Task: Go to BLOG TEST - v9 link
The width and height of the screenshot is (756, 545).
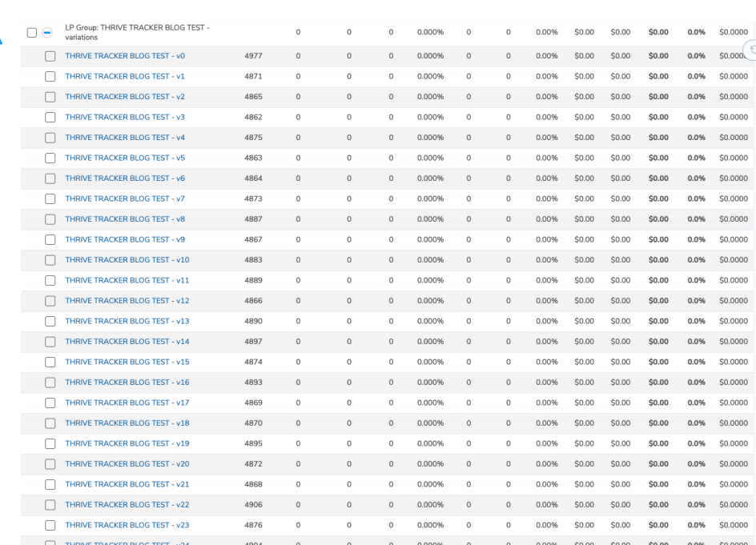Action: 125,239
